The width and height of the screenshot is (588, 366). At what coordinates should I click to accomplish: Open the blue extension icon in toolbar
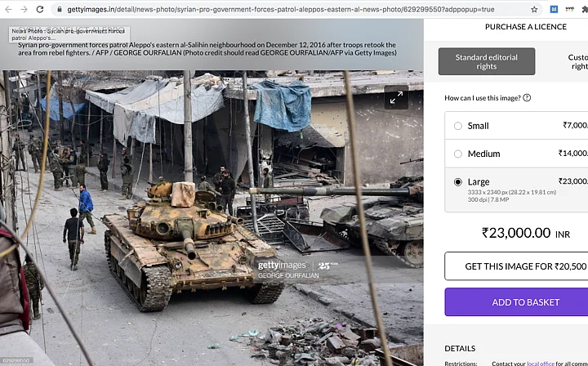point(554,9)
